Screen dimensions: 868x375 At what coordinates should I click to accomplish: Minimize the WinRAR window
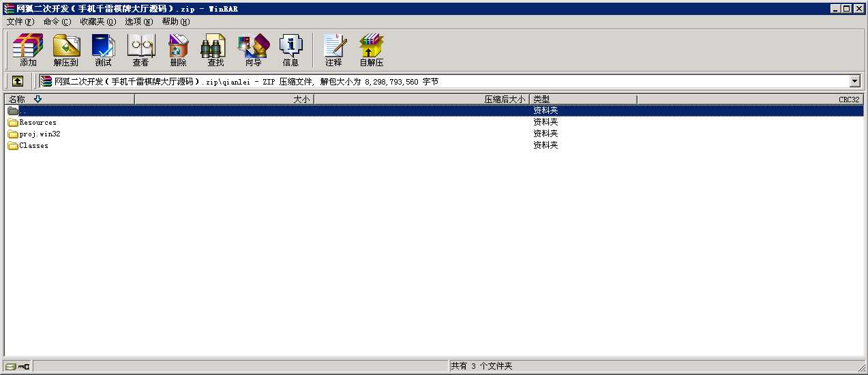tap(836, 9)
